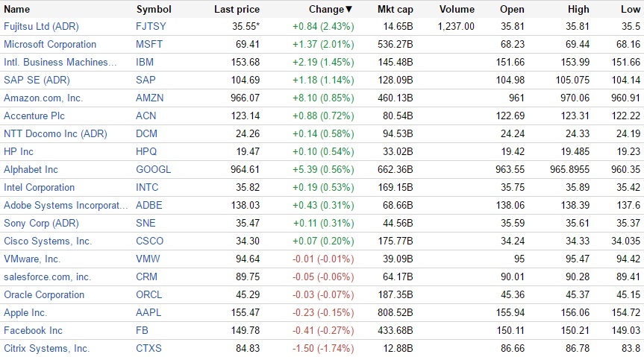Image resolution: width=644 pixels, height=357 pixels.
Task: Open the Cisco Systems, Inc. link
Action: pos(48,241)
